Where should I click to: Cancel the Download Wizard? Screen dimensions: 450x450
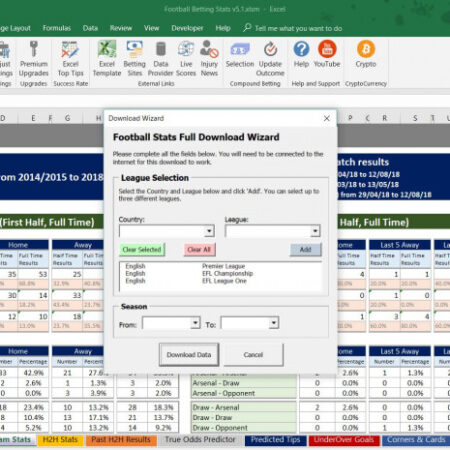pyautogui.click(x=253, y=355)
